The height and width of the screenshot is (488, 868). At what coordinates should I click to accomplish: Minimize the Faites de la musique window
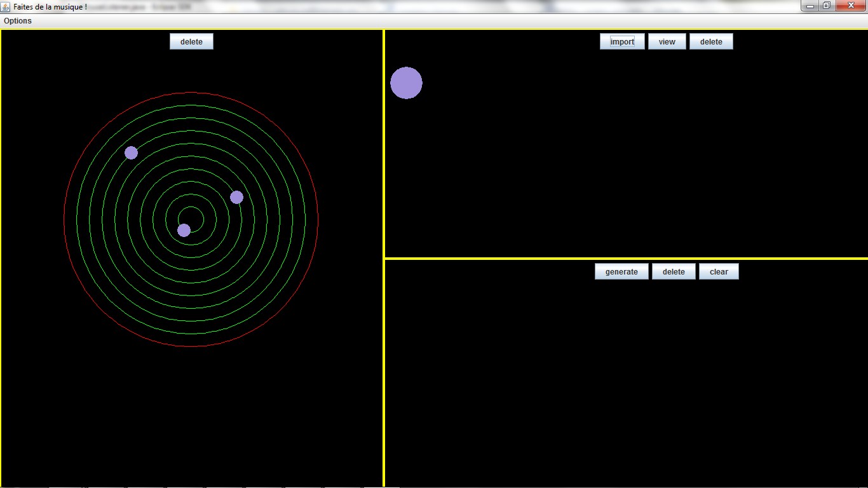(x=810, y=6)
